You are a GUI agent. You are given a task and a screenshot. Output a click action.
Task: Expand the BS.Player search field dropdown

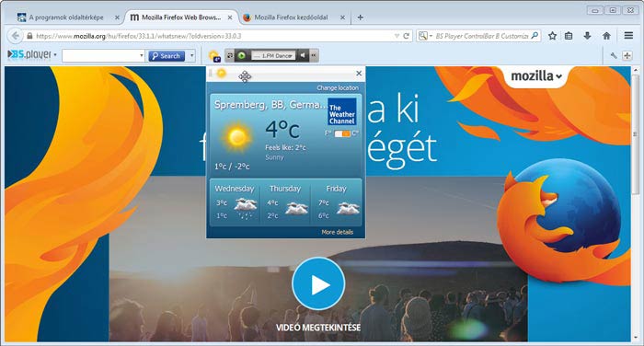[x=142, y=55]
